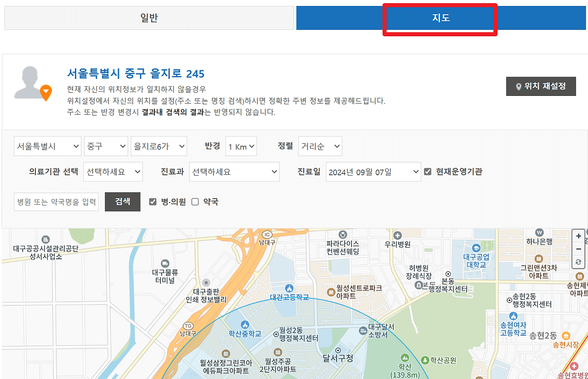Screen dimensions: 588x379
Task: Zoom in the map with plus button
Action: 579,236
